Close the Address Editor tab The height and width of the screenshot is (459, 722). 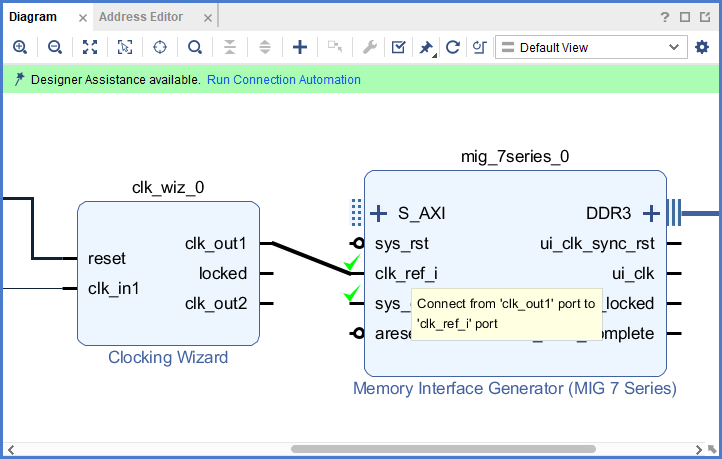click(208, 18)
